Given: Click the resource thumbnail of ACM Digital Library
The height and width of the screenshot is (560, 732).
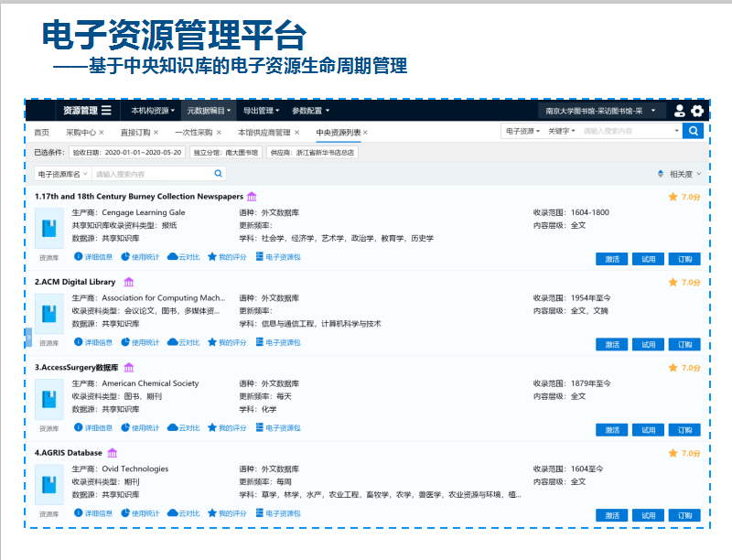Looking at the screenshot, I should (49, 314).
